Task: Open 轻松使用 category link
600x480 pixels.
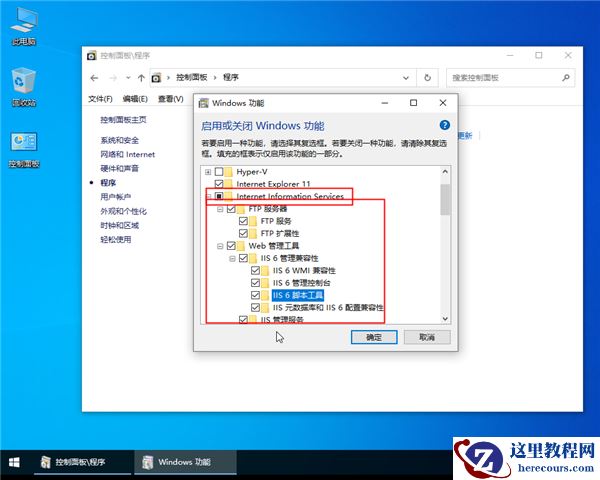Action: click(x=116, y=239)
